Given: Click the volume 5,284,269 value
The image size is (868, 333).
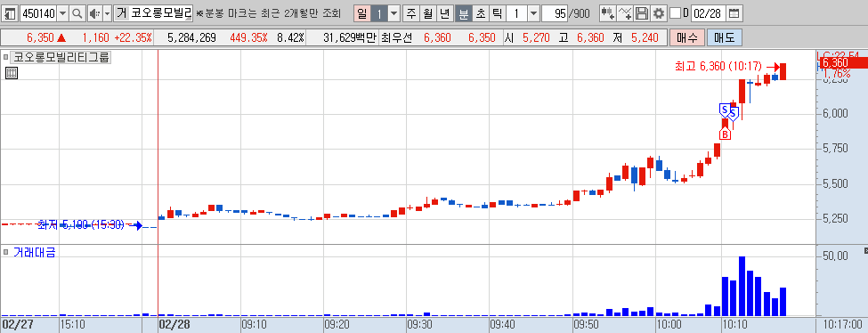Looking at the screenshot, I should [x=191, y=37].
